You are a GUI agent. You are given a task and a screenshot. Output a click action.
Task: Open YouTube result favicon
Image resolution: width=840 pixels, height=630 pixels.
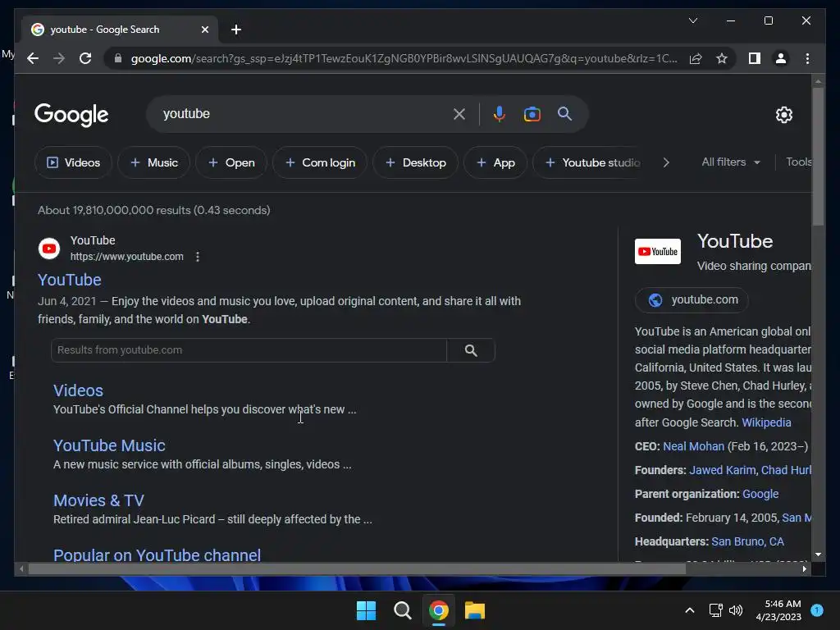click(x=49, y=249)
